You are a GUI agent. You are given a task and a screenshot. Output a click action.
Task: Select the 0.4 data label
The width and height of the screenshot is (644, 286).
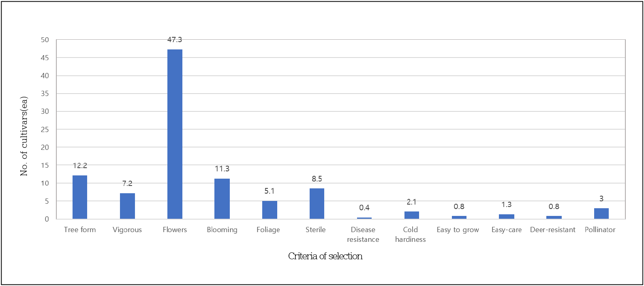[x=364, y=208]
